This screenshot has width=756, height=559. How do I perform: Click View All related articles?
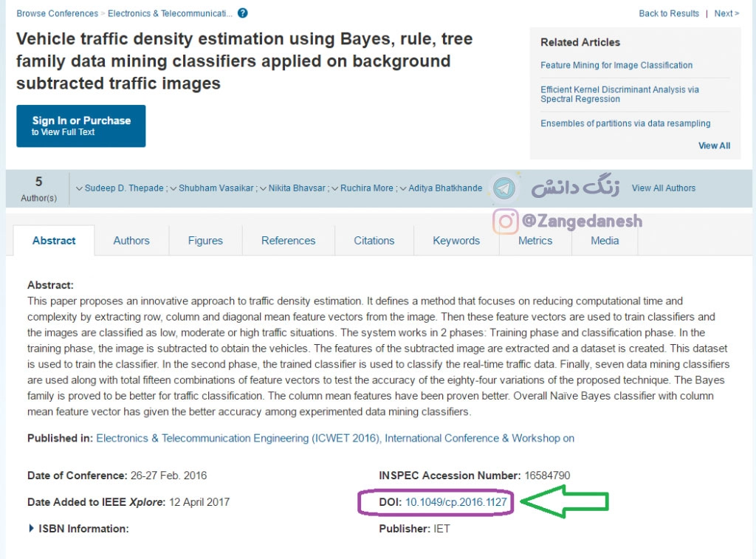[714, 145]
